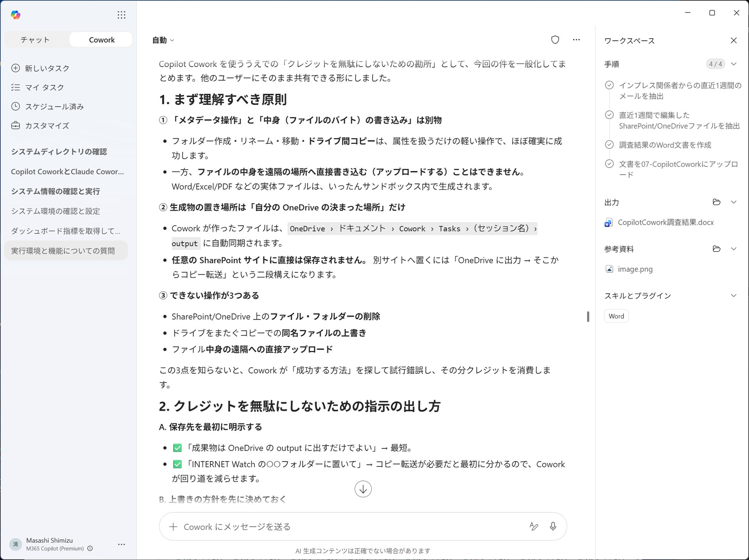Open the 出力 folder icon
749x560 pixels.
pos(716,202)
